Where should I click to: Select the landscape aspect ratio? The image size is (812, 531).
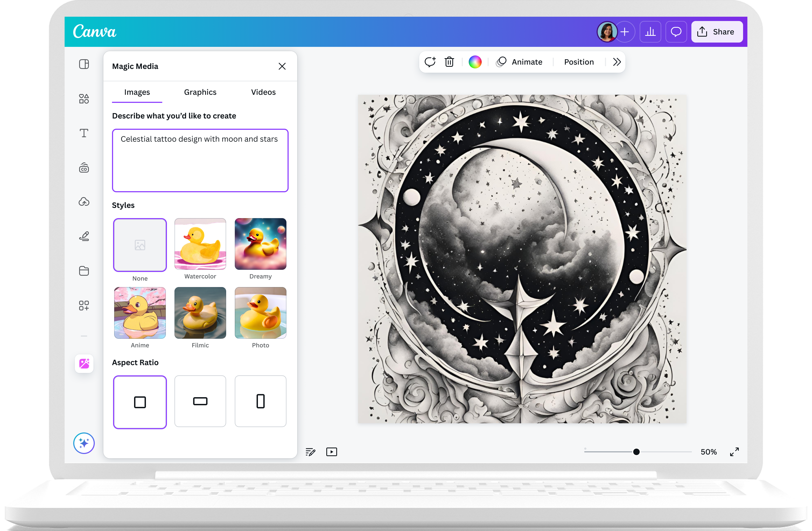coord(200,401)
